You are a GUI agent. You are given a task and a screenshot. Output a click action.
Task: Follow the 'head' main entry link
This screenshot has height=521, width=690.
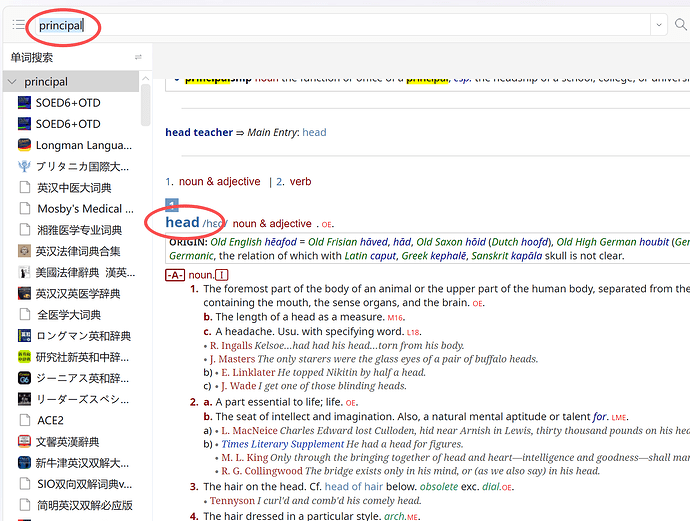point(314,132)
